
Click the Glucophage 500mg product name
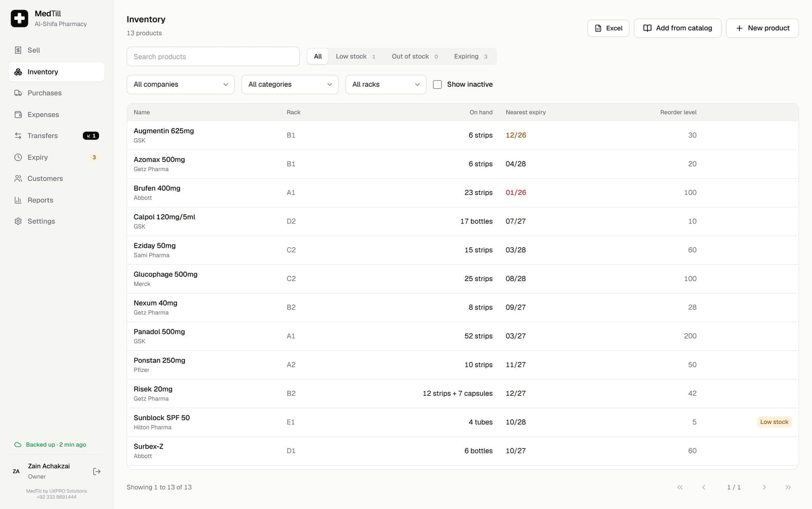click(x=165, y=275)
